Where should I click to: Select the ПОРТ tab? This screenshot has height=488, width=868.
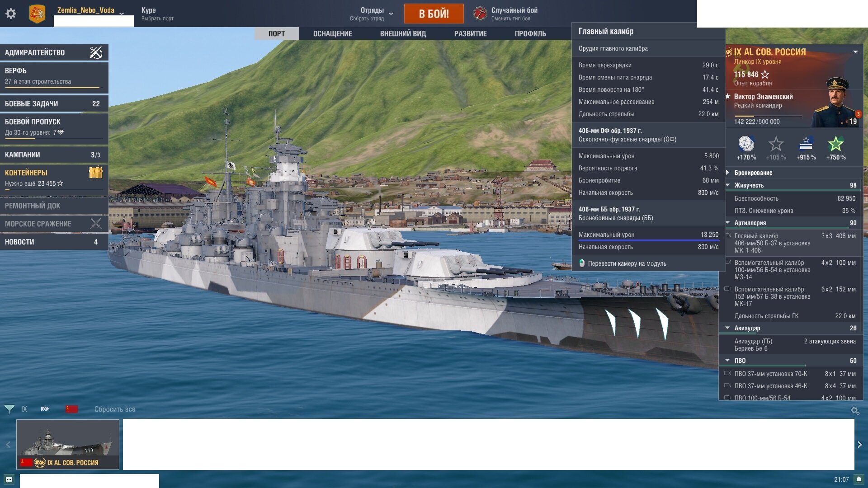point(277,33)
